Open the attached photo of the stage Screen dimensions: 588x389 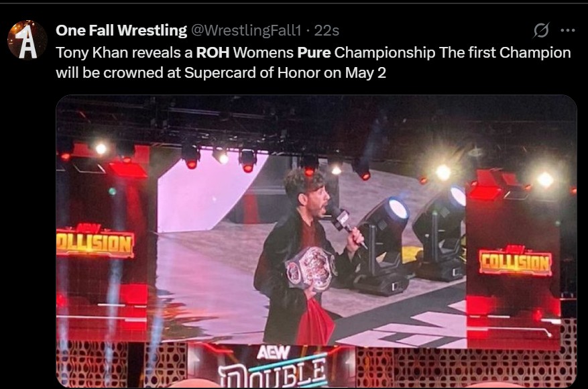click(x=316, y=241)
